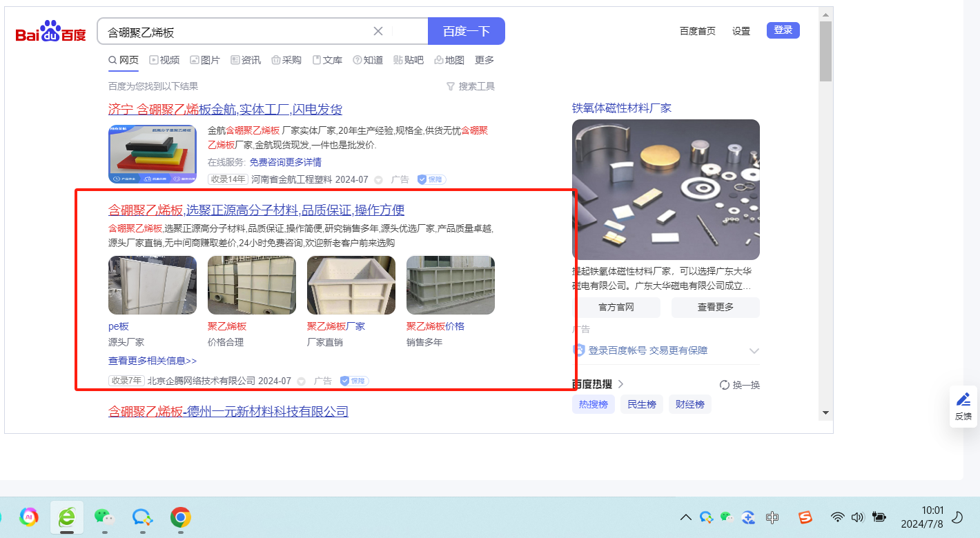Click 保障 badge on the 金航 result
Screen dimensions: 980x538
point(431,179)
